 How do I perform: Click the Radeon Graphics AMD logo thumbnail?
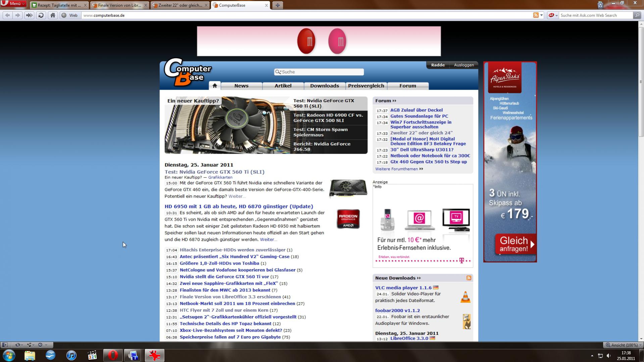(x=348, y=219)
